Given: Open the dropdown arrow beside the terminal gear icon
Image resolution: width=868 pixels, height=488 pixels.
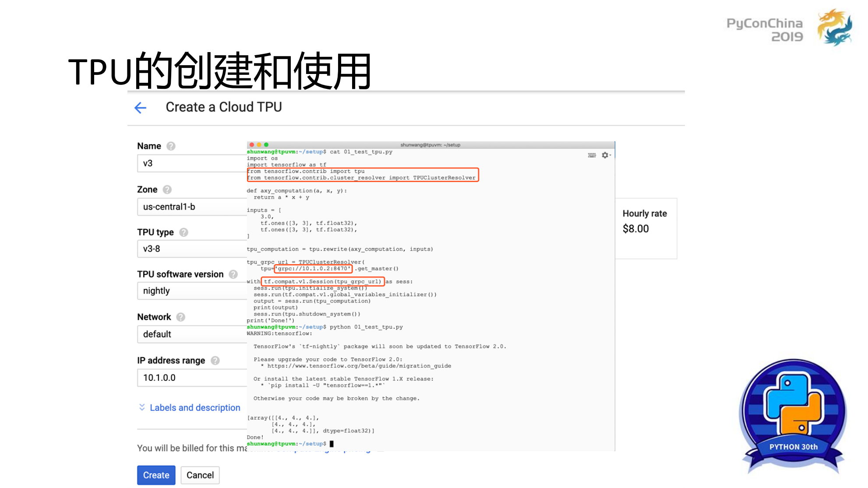Looking at the screenshot, I should pos(610,155).
